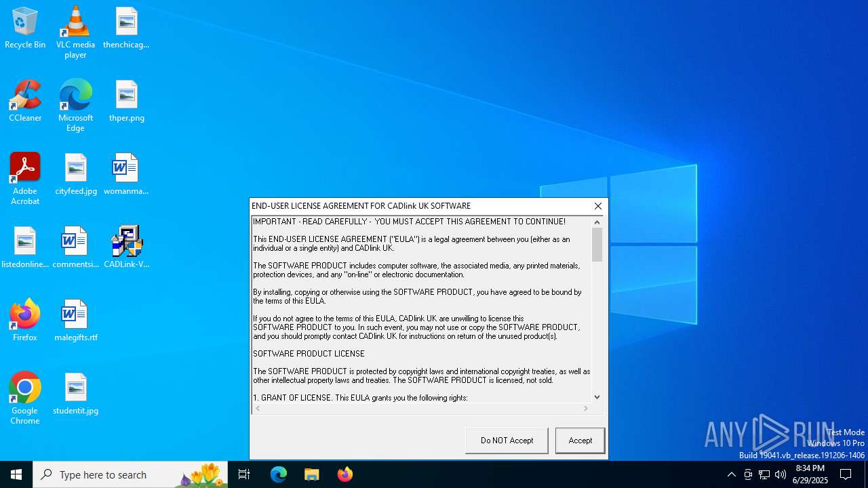Select thper.png file on desktop
Viewport: 868px width, 488px height.
[x=126, y=102]
